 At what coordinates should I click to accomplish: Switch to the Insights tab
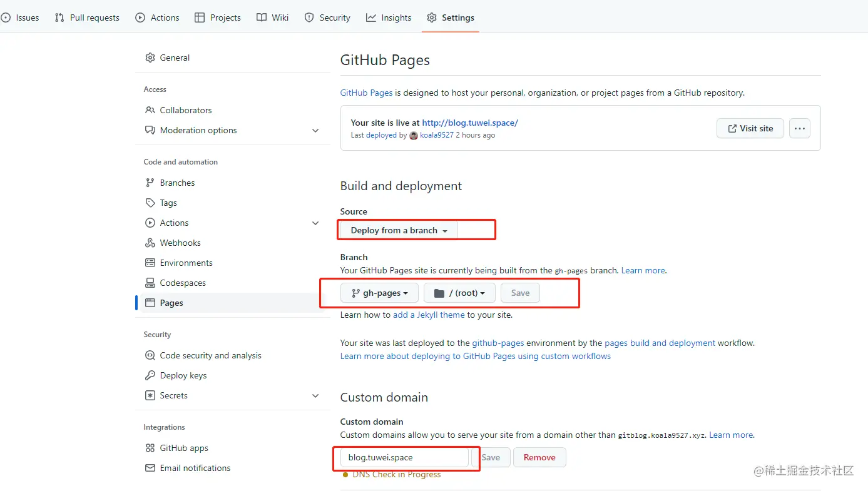coord(389,18)
